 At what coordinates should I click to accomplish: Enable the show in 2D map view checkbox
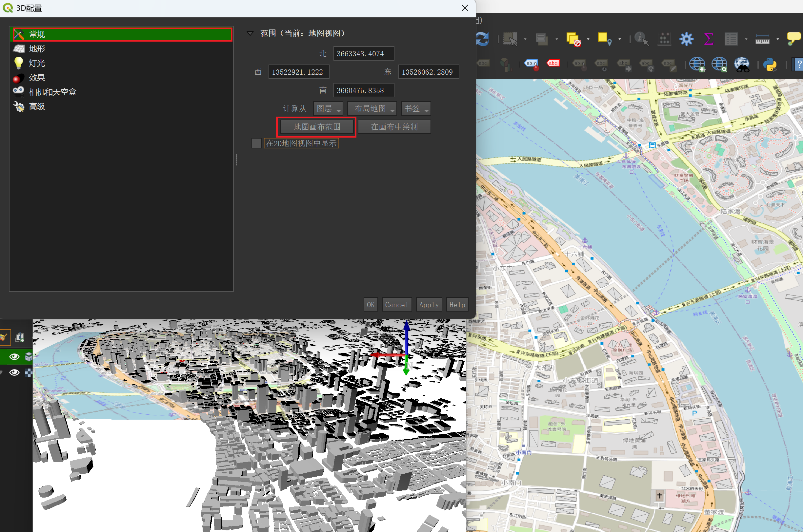257,143
